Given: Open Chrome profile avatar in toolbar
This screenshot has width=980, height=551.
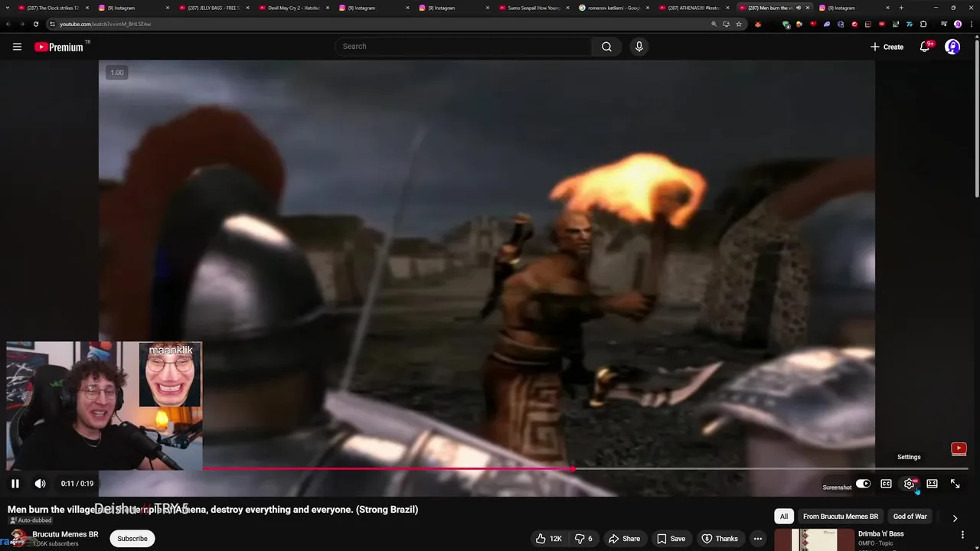Looking at the screenshot, I should pos(958,24).
